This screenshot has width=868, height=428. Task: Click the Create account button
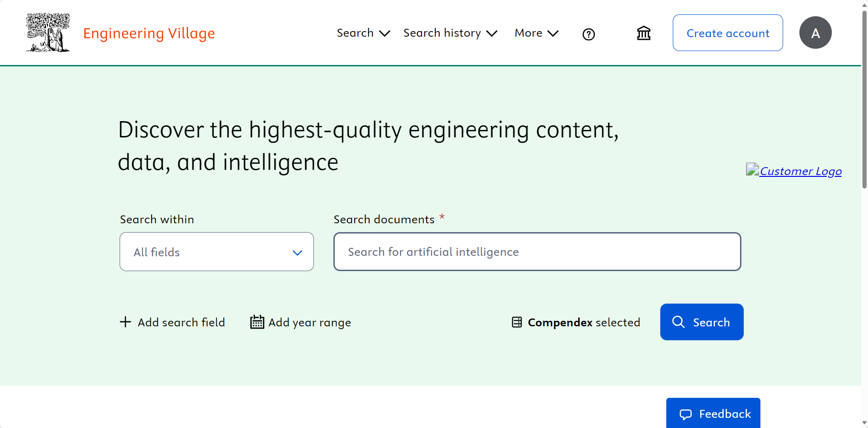728,33
